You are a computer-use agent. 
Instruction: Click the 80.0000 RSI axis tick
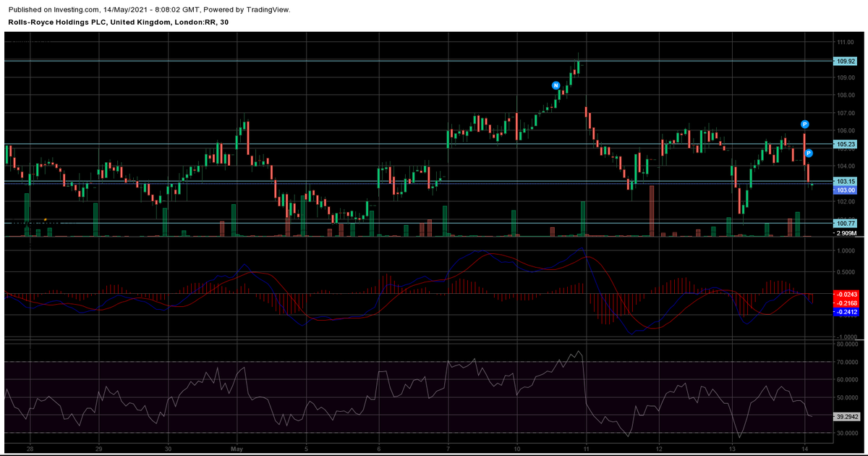click(x=848, y=345)
